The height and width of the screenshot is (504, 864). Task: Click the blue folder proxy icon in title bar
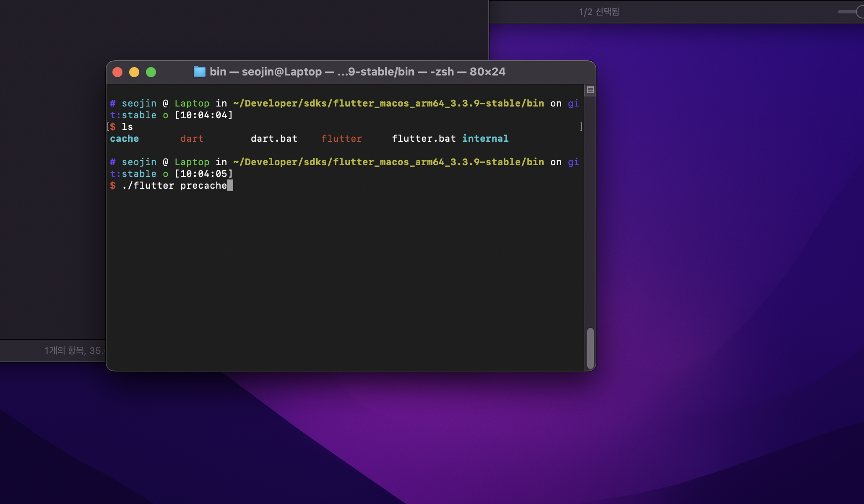point(199,72)
